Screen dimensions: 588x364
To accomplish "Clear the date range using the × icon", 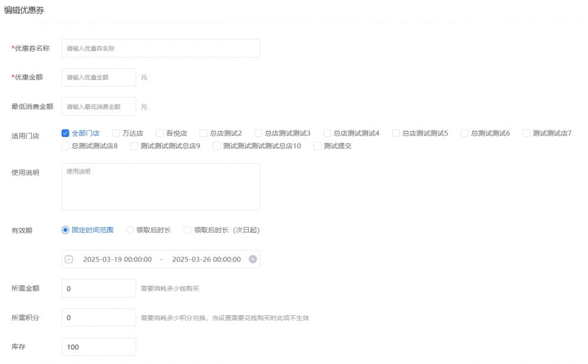I will click(x=252, y=259).
